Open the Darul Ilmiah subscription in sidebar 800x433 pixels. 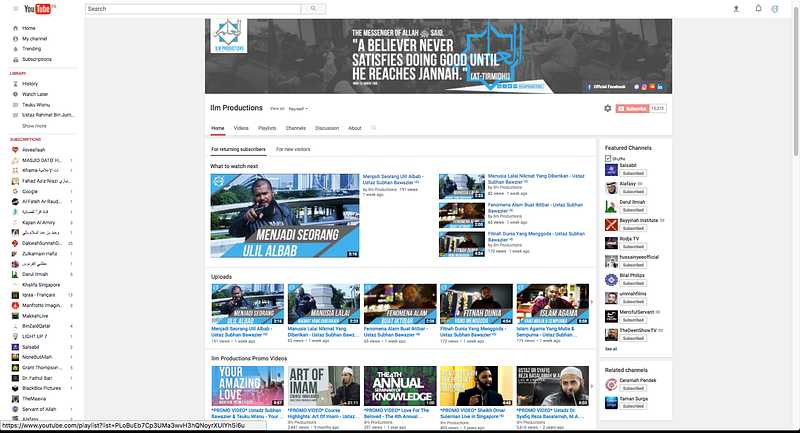(x=35, y=274)
